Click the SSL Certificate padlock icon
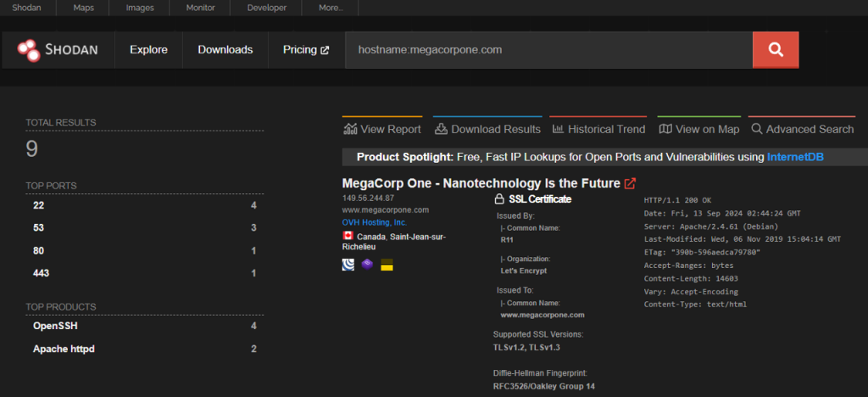The width and height of the screenshot is (868, 397). click(x=498, y=199)
